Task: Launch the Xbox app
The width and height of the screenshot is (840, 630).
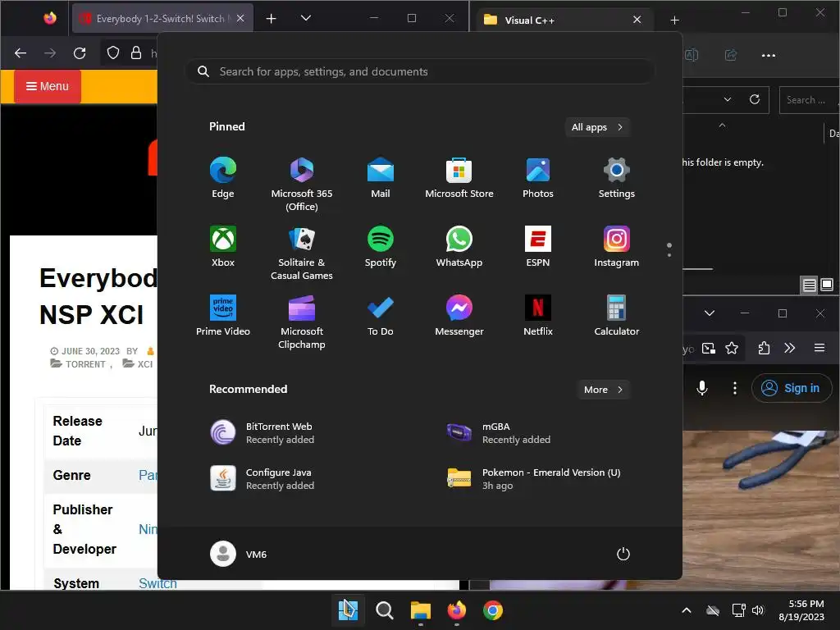Action: pyautogui.click(x=223, y=246)
